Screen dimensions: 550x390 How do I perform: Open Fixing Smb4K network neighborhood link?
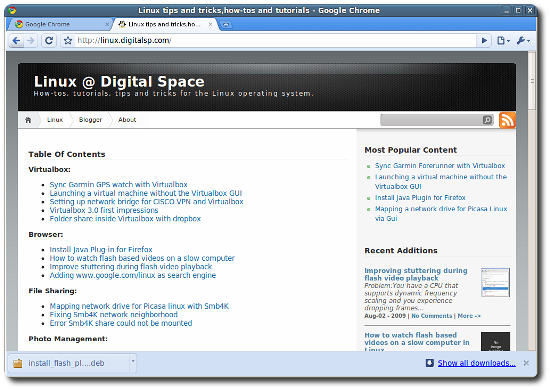click(x=114, y=315)
